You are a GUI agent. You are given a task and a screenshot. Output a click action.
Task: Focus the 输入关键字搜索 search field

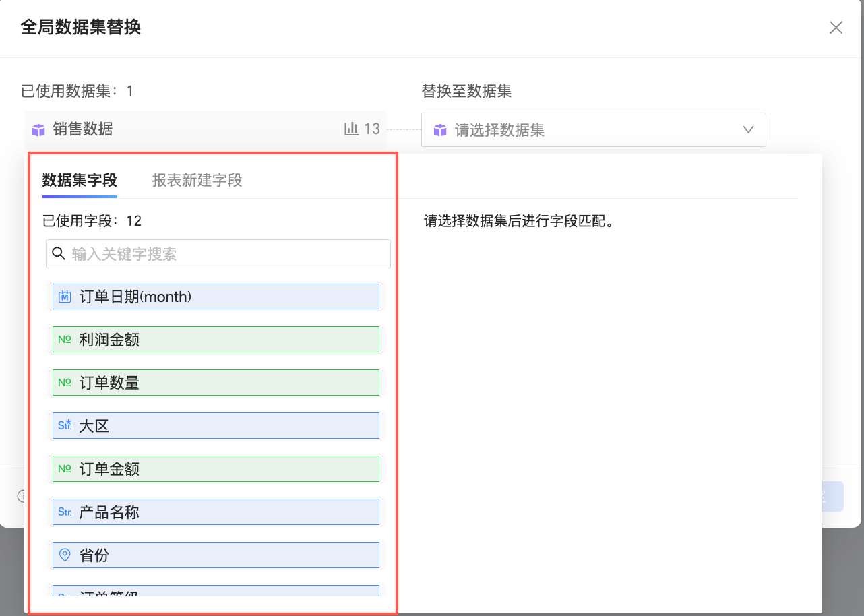click(x=218, y=253)
